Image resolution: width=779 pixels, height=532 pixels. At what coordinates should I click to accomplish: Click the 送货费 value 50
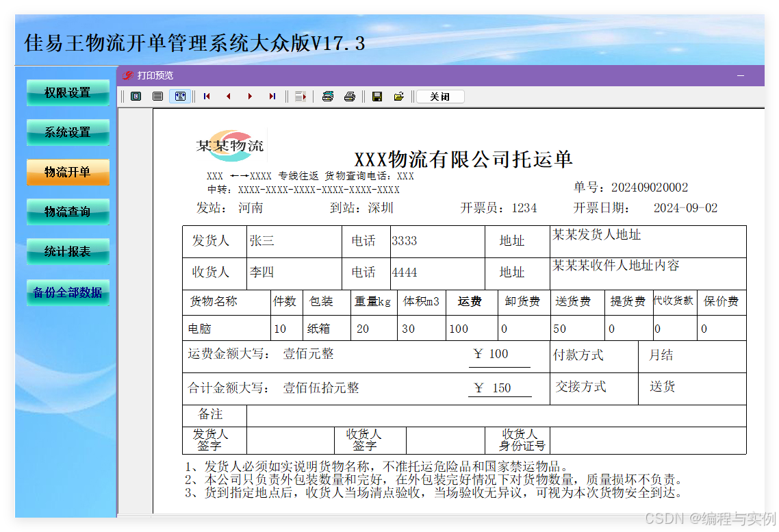coord(559,329)
